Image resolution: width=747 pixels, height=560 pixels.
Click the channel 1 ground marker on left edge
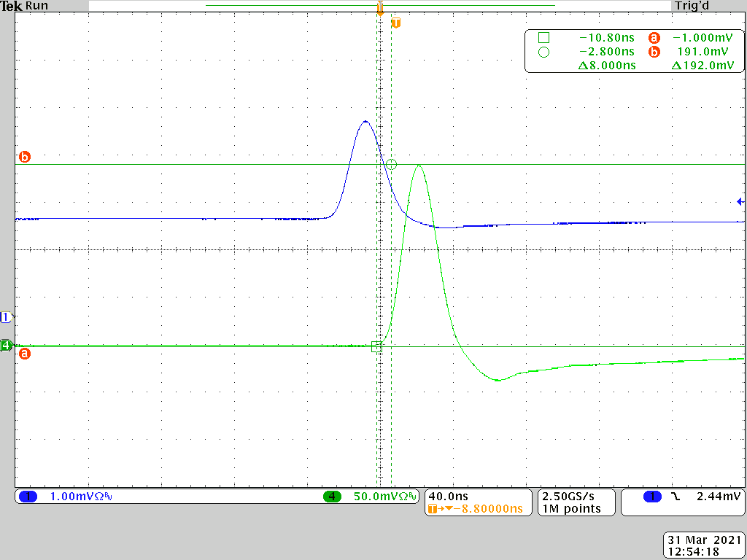point(6,317)
